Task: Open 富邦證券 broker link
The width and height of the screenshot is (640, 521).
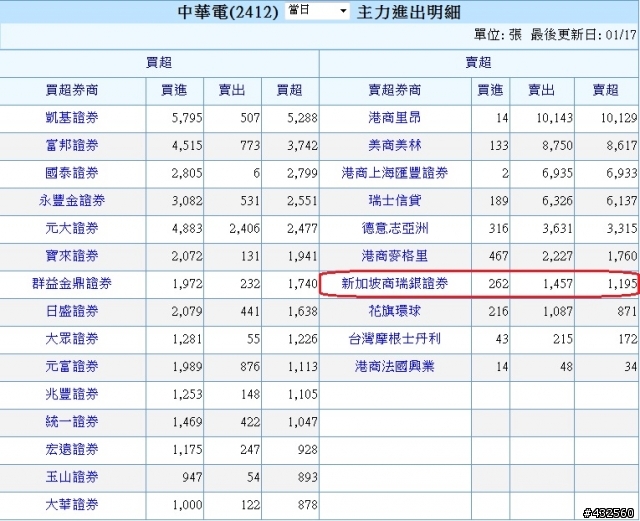Action: pyautogui.click(x=72, y=146)
